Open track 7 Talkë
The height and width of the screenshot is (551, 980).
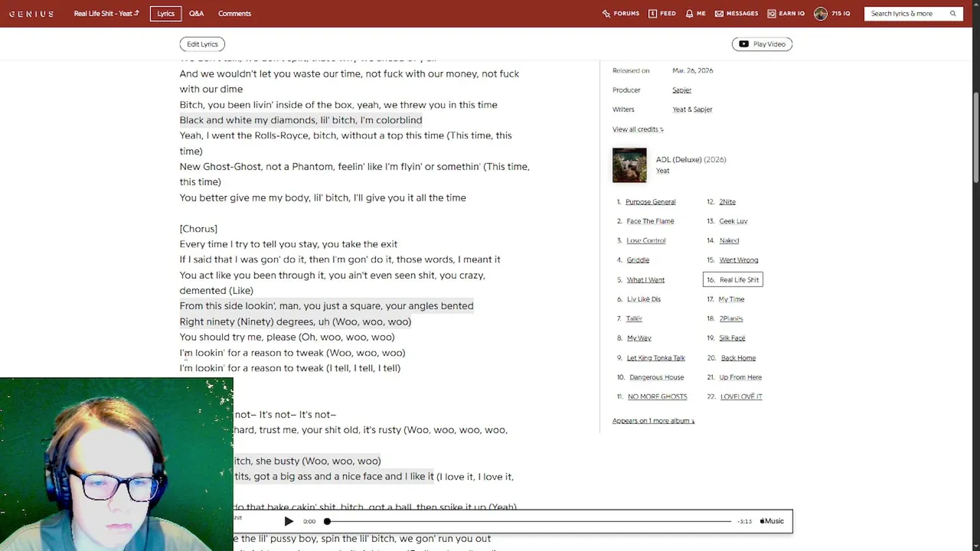click(634, 319)
